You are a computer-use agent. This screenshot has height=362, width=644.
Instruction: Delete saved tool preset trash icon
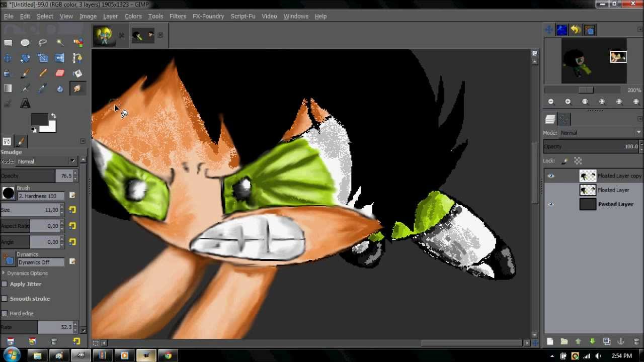point(54,341)
